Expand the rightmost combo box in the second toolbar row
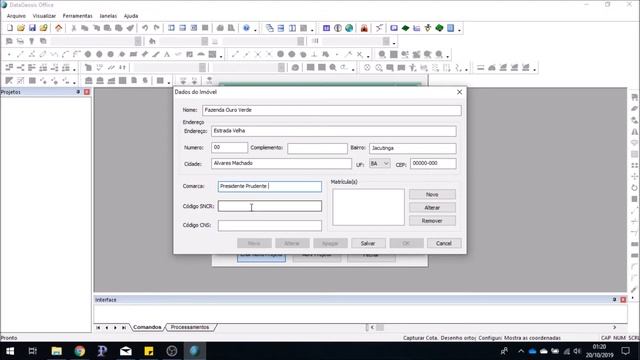This screenshot has width=640, height=360. tap(386, 41)
